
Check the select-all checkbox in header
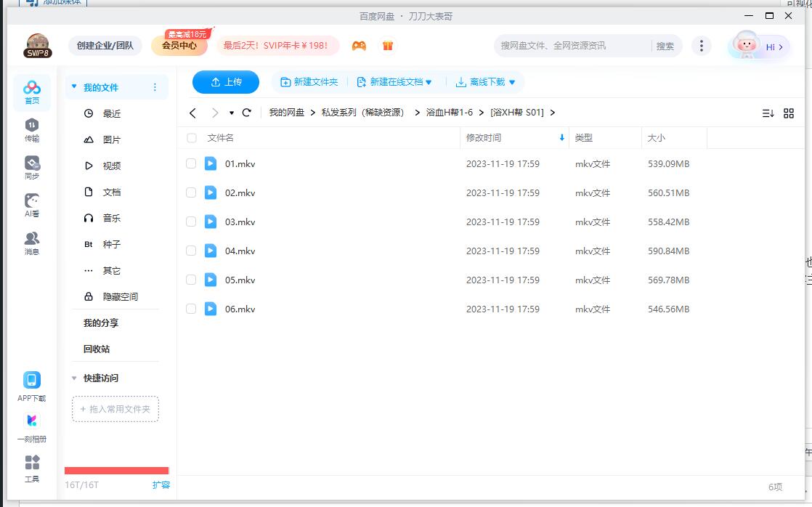191,137
